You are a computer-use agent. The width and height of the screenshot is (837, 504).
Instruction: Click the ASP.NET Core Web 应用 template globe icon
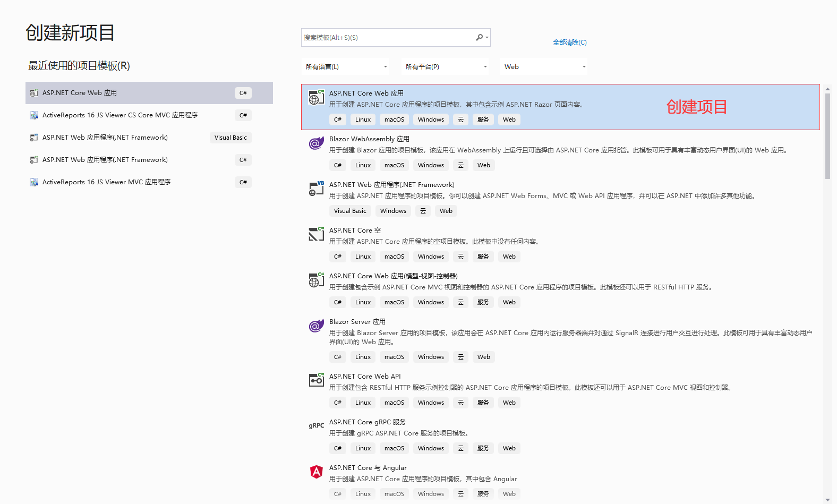pyautogui.click(x=317, y=97)
